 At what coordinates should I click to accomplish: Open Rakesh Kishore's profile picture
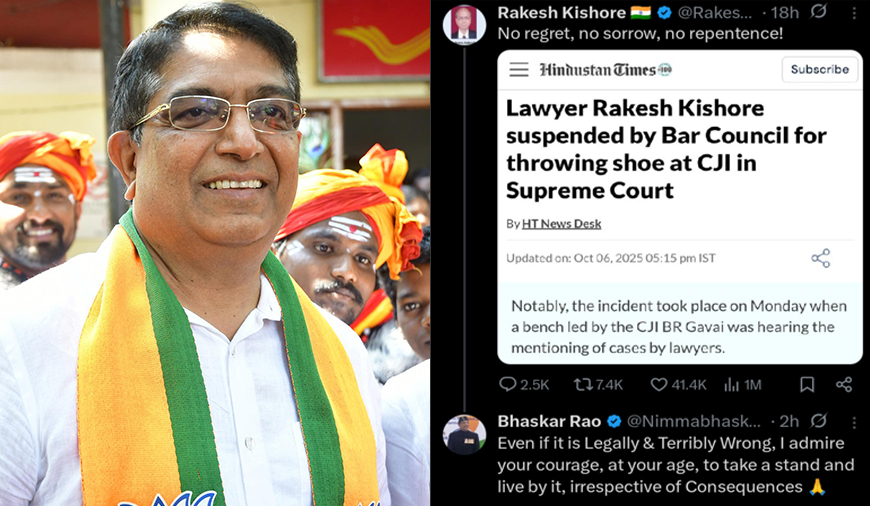tap(464, 24)
